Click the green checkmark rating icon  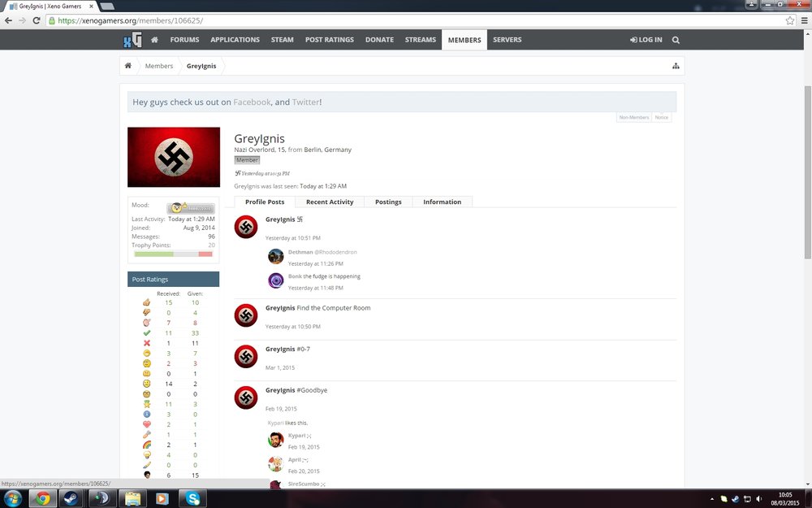(146, 332)
